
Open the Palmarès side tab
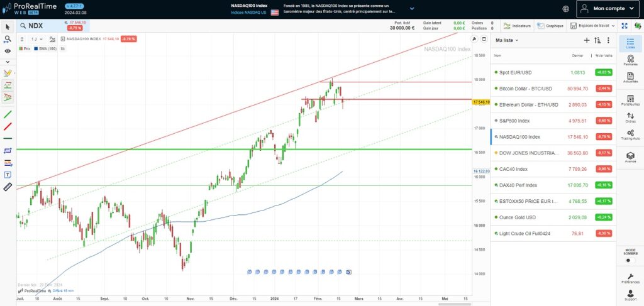[630, 60]
